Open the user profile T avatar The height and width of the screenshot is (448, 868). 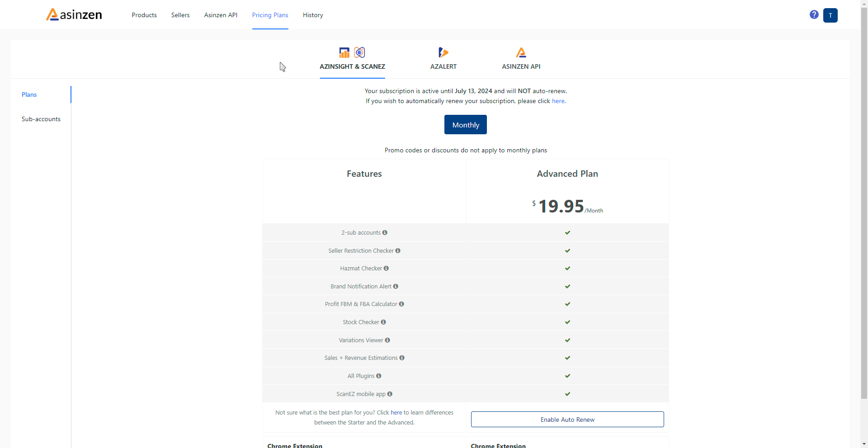[x=830, y=15]
